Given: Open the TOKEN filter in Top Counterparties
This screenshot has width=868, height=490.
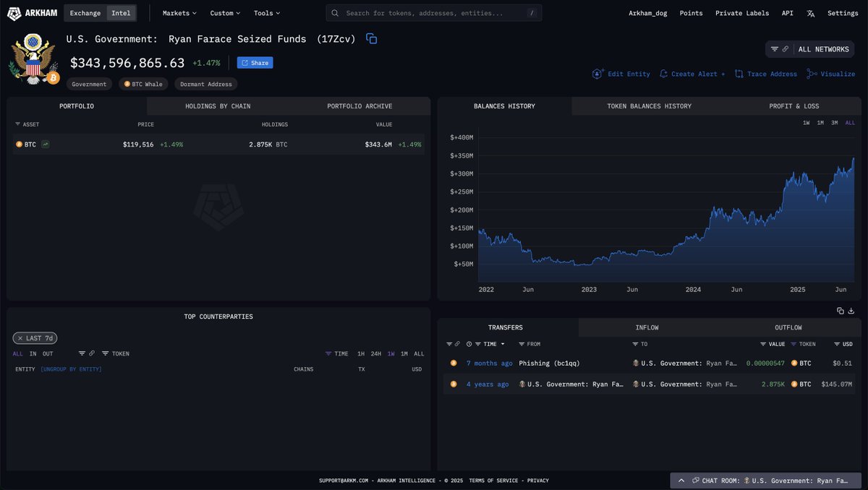Looking at the screenshot, I should (x=116, y=353).
